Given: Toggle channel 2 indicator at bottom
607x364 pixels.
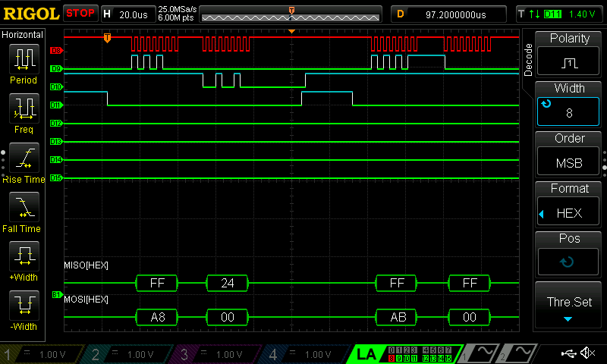Looking at the screenshot, I should click(x=126, y=354).
